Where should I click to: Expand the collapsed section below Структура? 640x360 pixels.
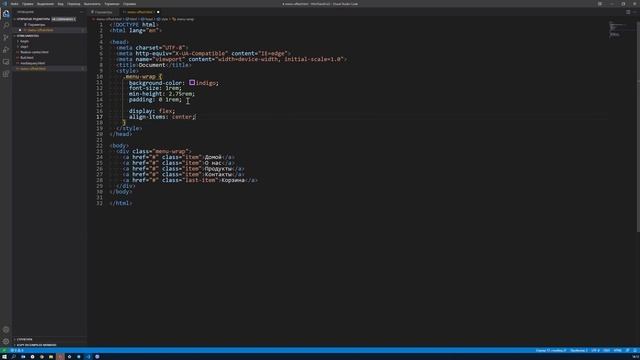point(36,345)
